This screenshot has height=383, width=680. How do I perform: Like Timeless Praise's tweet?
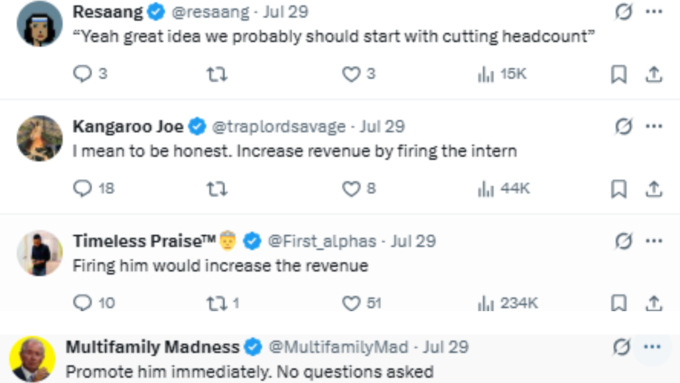(x=351, y=303)
